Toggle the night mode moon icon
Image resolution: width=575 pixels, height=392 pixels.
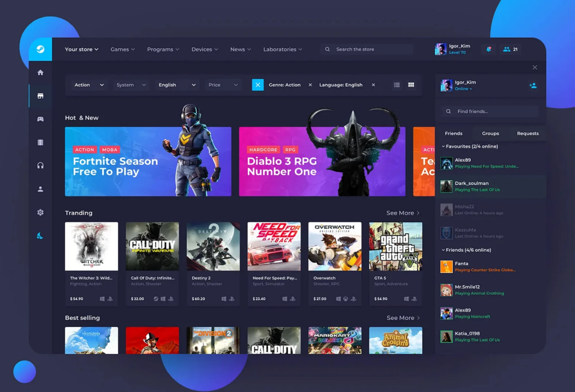tap(40, 236)
